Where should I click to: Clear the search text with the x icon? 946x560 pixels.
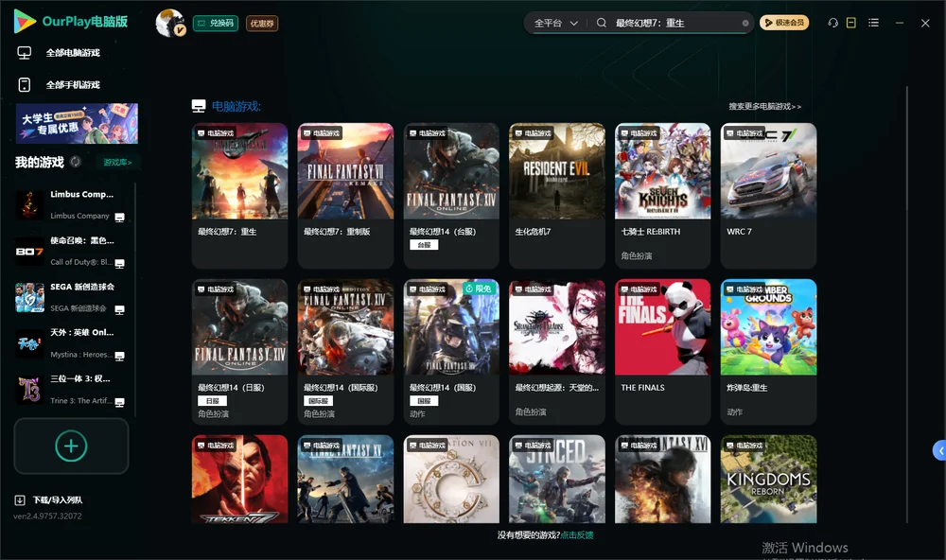coord(745,23)
